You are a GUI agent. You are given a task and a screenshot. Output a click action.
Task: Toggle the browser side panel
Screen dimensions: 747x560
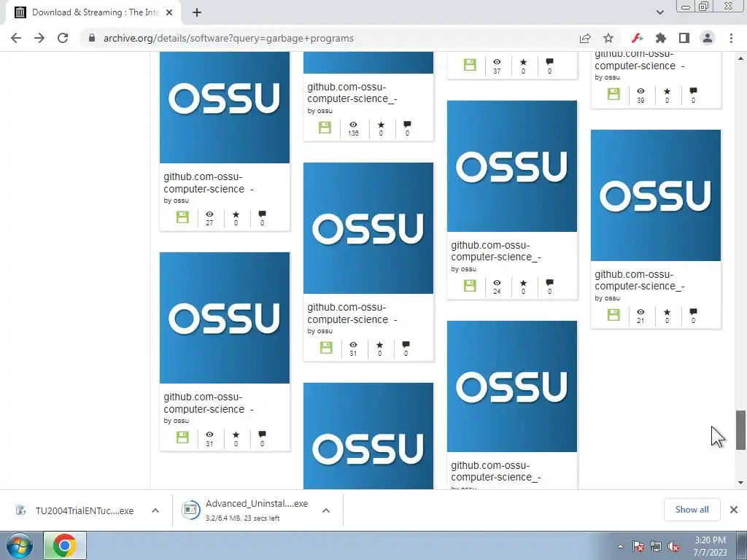(684, 38)
